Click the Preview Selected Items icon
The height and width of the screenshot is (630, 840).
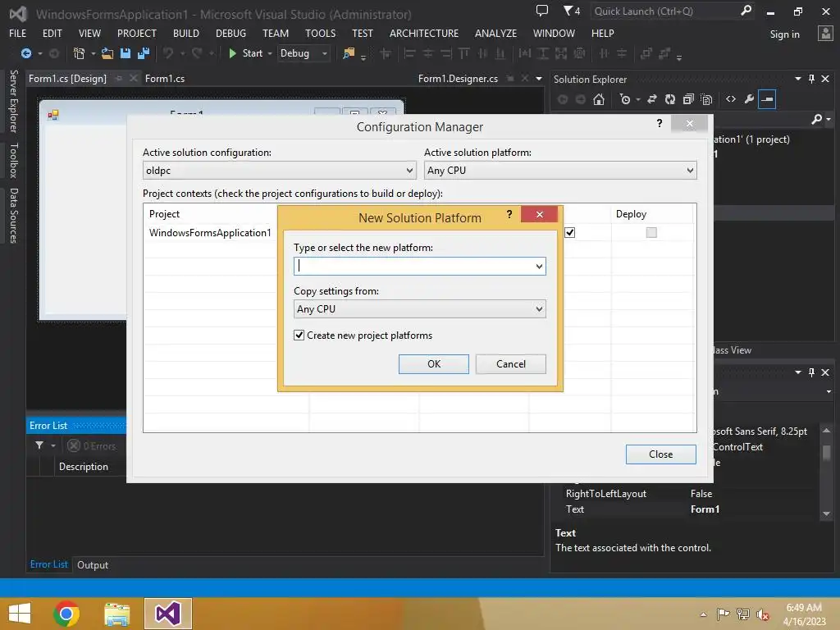pos(767,99)
